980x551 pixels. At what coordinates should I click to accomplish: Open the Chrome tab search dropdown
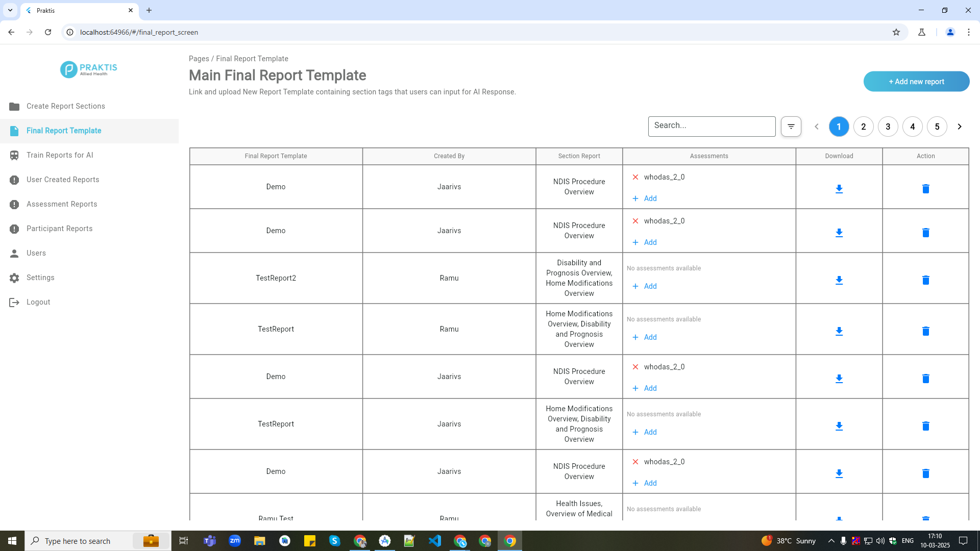click(10, 10)
